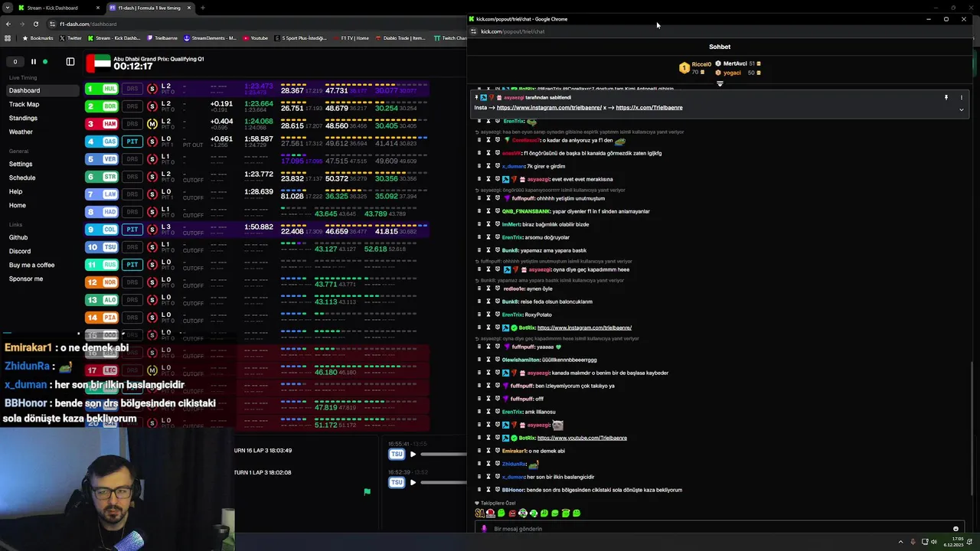Click the volume icon in system tray
This screenshot has width=980, height=551.
pos(934,542)
